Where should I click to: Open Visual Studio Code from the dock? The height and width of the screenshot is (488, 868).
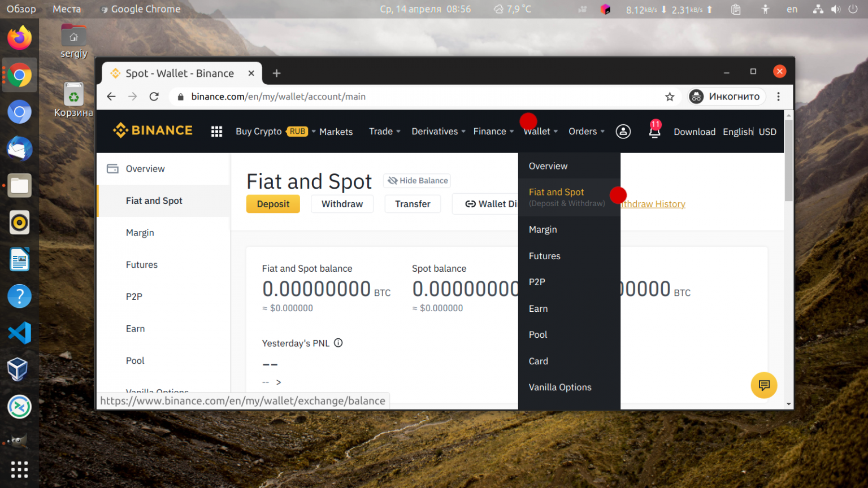[19, 333]
